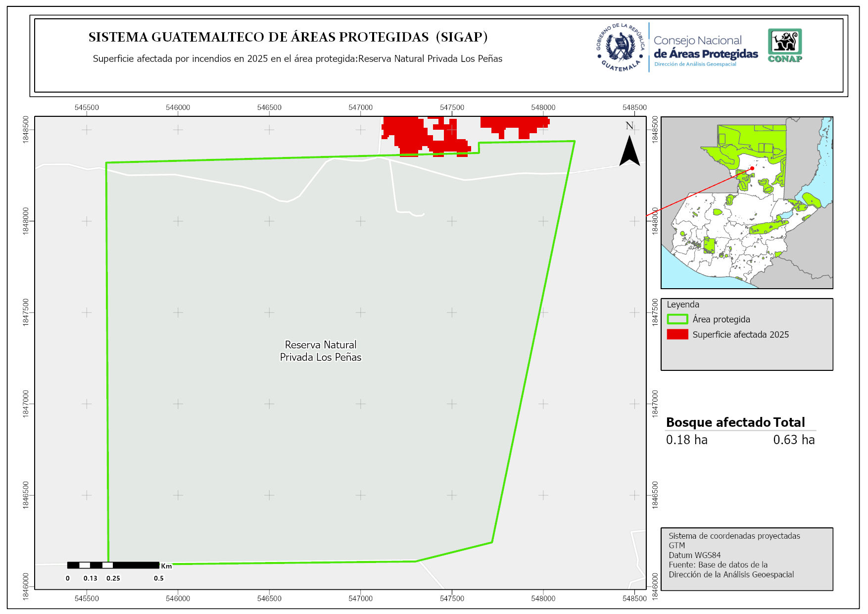Click the Gobierno de Guatemala coat of arms

pyautogui.click(x=621, y=47)
